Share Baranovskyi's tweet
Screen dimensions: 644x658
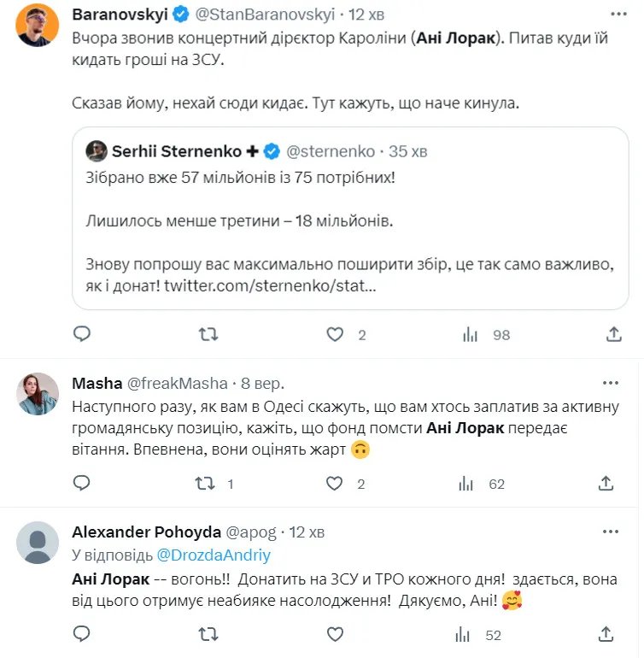tap(613, 334)
